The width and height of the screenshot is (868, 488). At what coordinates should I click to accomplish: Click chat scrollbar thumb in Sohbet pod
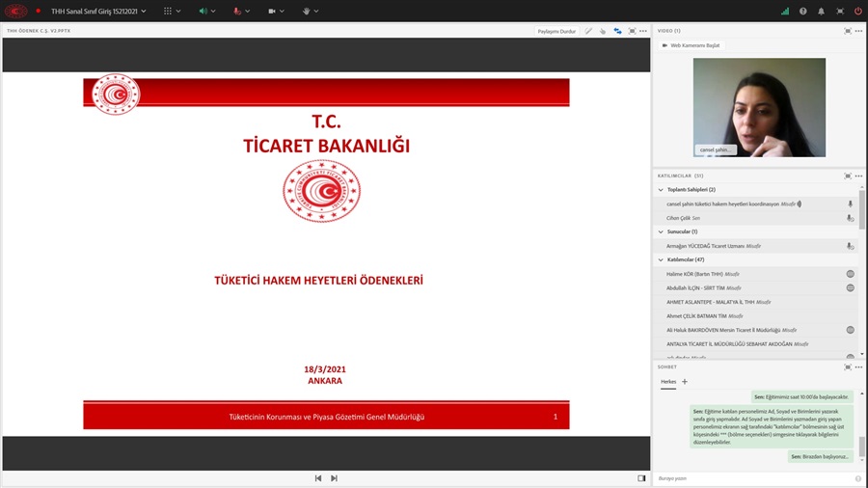[x=862, y=447]
